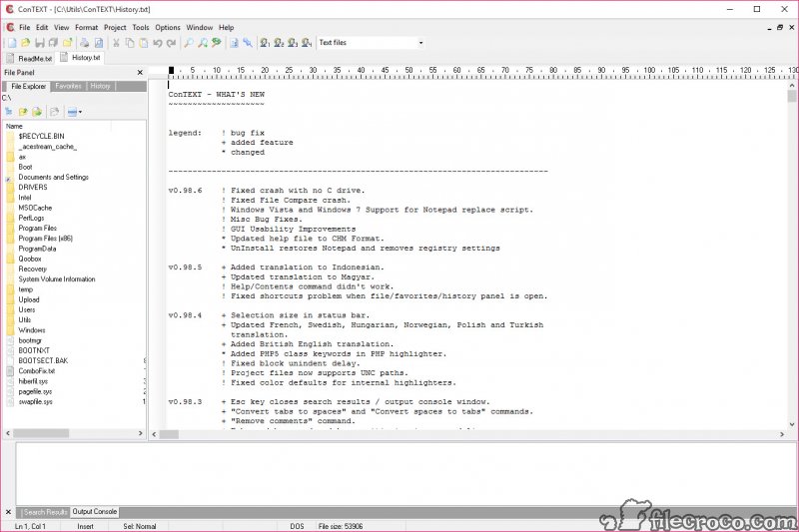Click the Cut scissors icon

(x=116, y=43)
